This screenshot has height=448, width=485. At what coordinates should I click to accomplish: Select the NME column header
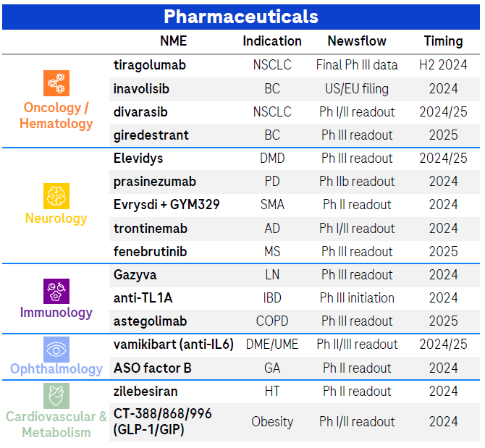click(x=174, y=41)
